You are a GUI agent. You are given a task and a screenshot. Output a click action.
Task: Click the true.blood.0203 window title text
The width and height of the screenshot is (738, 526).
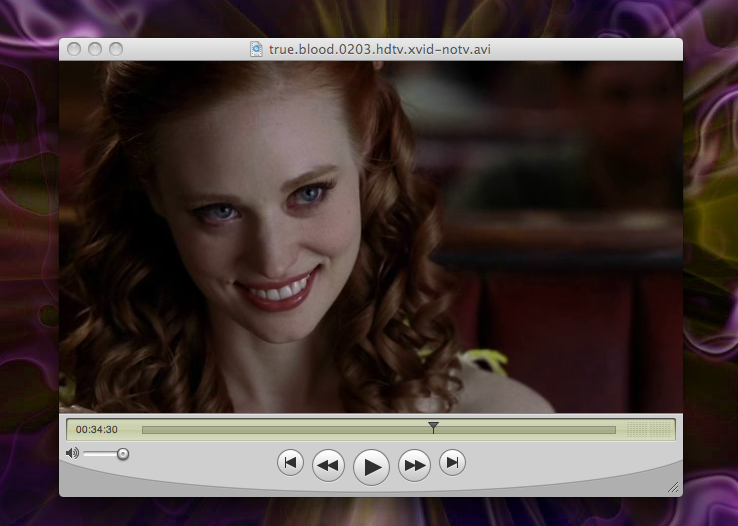pyautogui.click(x=378, y=48)
